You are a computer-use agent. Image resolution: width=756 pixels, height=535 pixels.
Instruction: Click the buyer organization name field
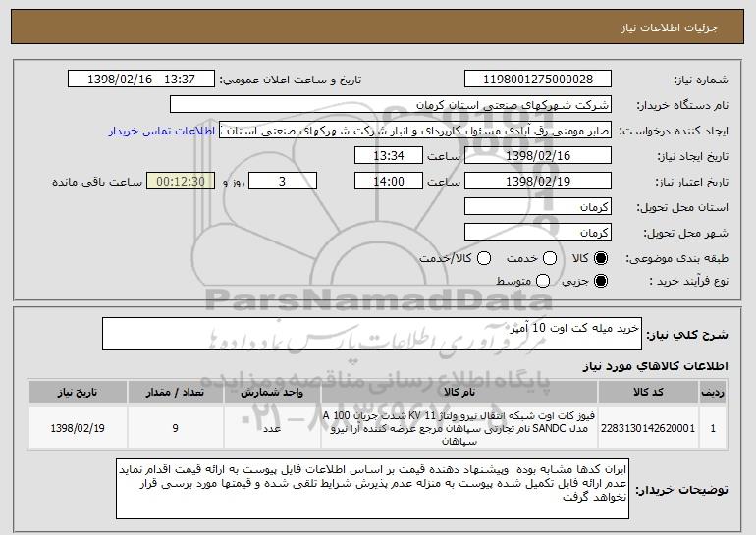tap(391, 105)
